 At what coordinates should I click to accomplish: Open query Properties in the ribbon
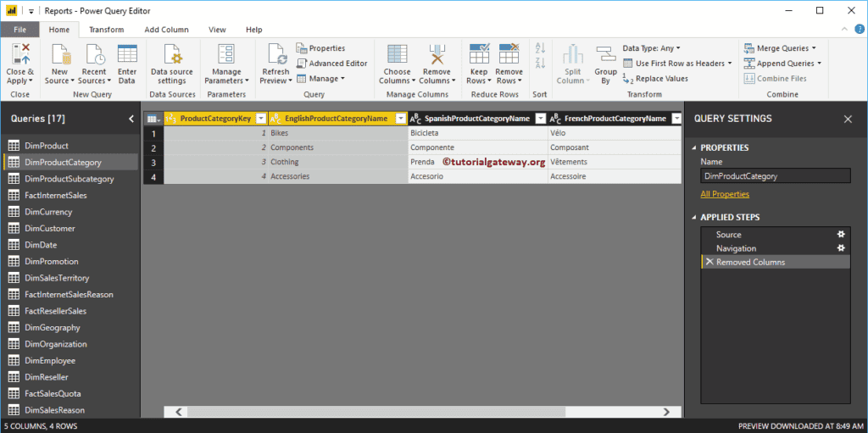320,48
